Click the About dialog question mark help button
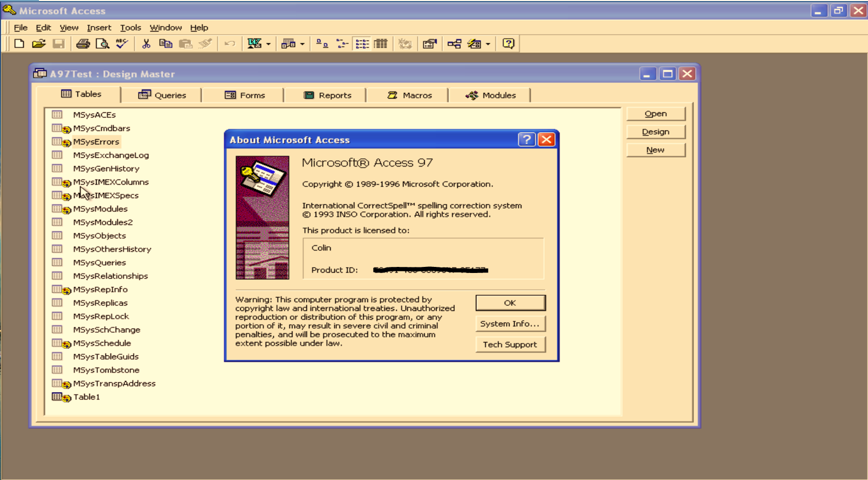This screenshot has width=868, height=480. coord(526,139)
